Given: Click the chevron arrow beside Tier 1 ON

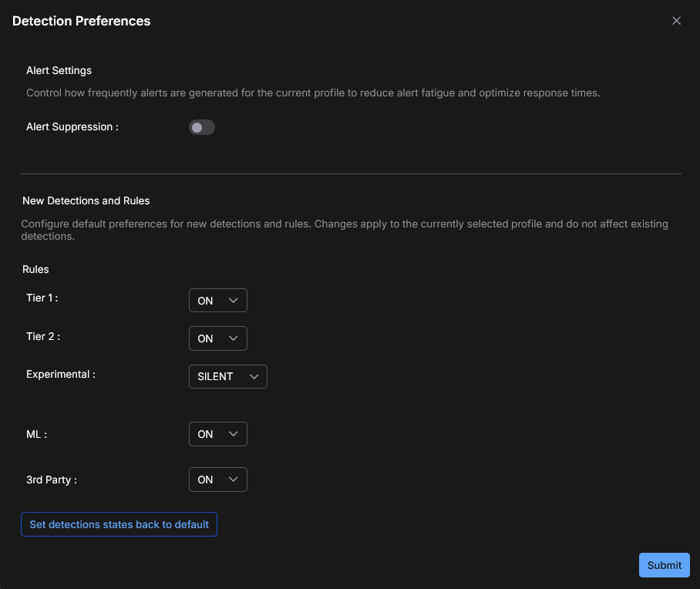Looking at the screenshot, I should click(x=234, y=301).
